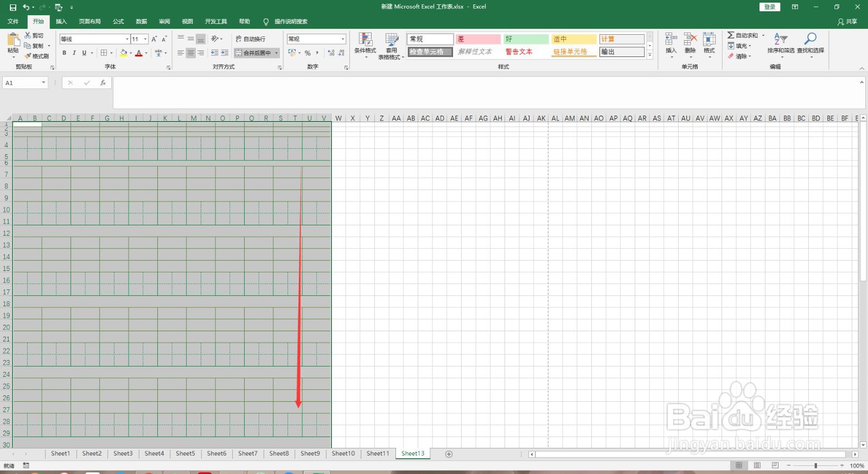Screen dimensions: 868x474
Task: Click the AutoSum (自动求和) icon
Action: (731, 35)
